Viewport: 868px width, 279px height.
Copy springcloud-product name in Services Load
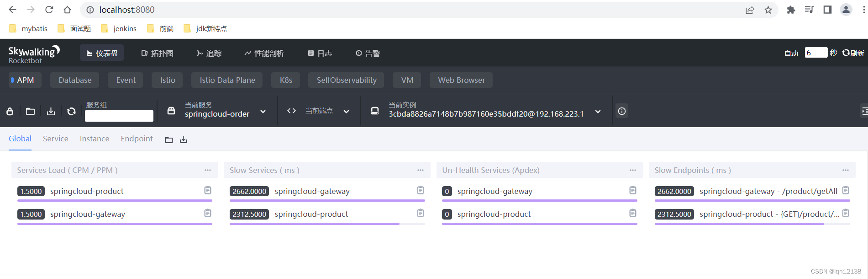208,190
